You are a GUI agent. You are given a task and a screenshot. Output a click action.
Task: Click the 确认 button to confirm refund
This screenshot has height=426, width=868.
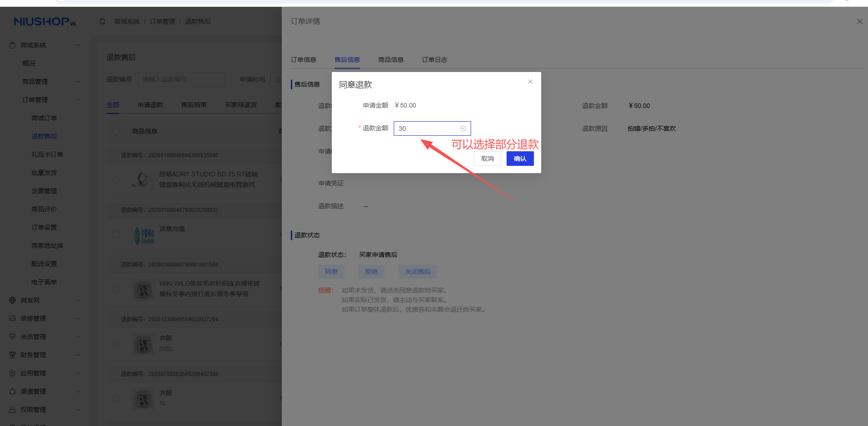click(x=520, y=158)
